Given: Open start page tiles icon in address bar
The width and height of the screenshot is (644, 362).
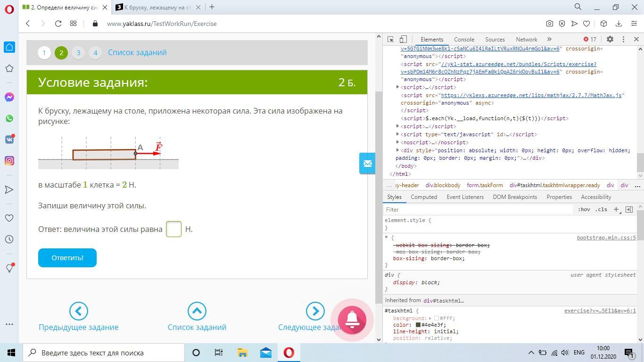Looking at the screenshot, I should (73, 24).
